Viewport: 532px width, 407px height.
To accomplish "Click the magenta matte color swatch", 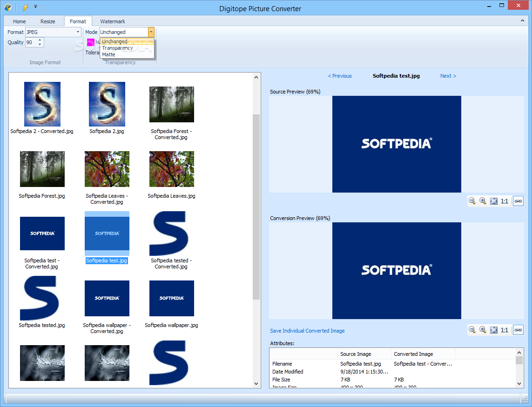I will tap(91, 42).
